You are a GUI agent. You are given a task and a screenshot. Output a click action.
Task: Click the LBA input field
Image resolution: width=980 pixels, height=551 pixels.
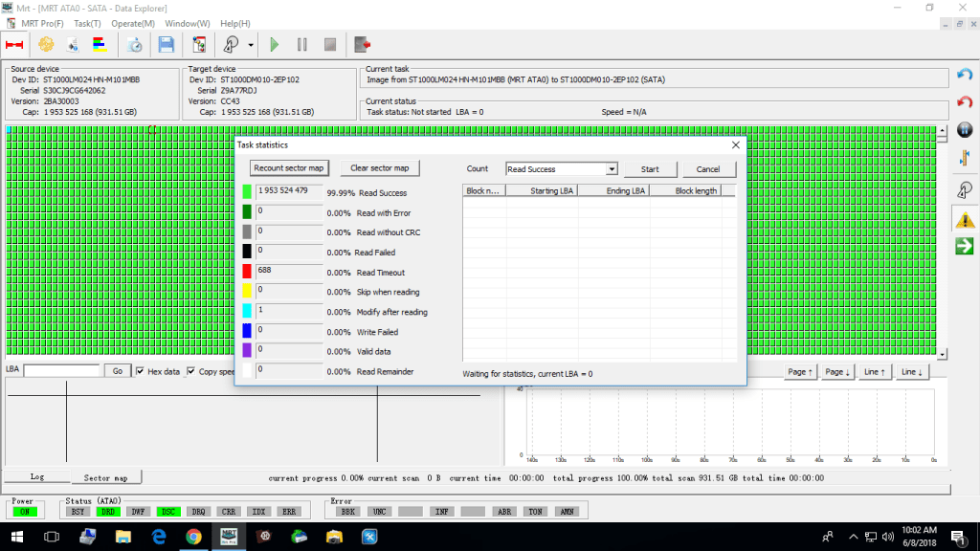click(x=62, y=371)
